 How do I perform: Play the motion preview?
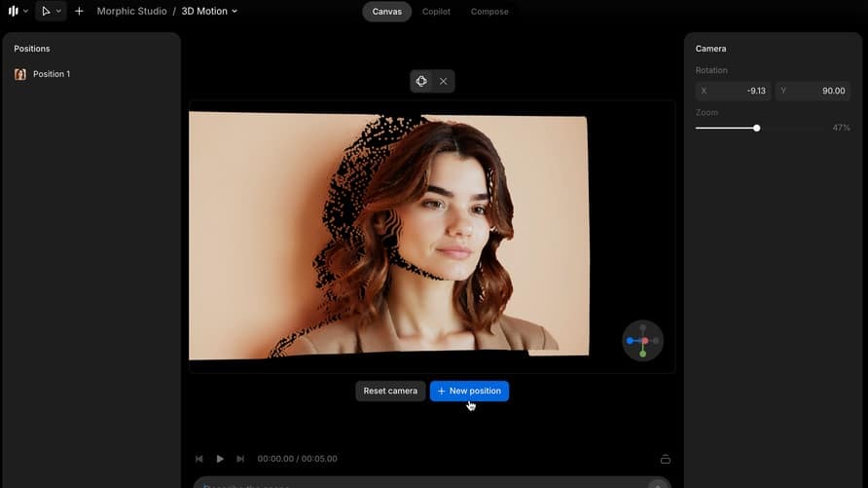(220, 459)
